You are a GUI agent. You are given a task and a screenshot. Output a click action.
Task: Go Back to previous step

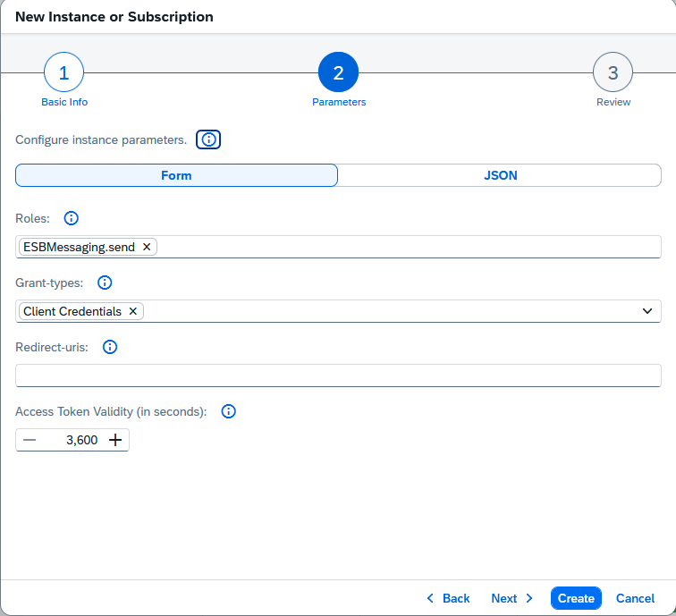pyautogui.click(x=448, y=598)
